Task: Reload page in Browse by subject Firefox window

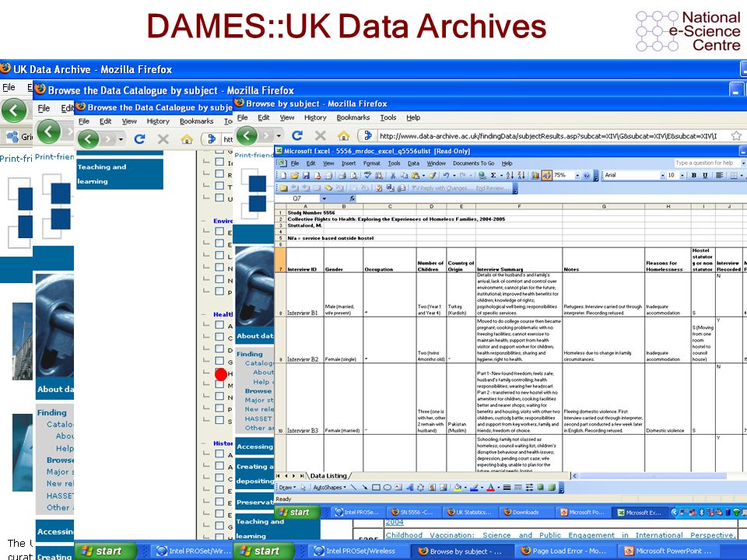Action: (x=297, y=135)
